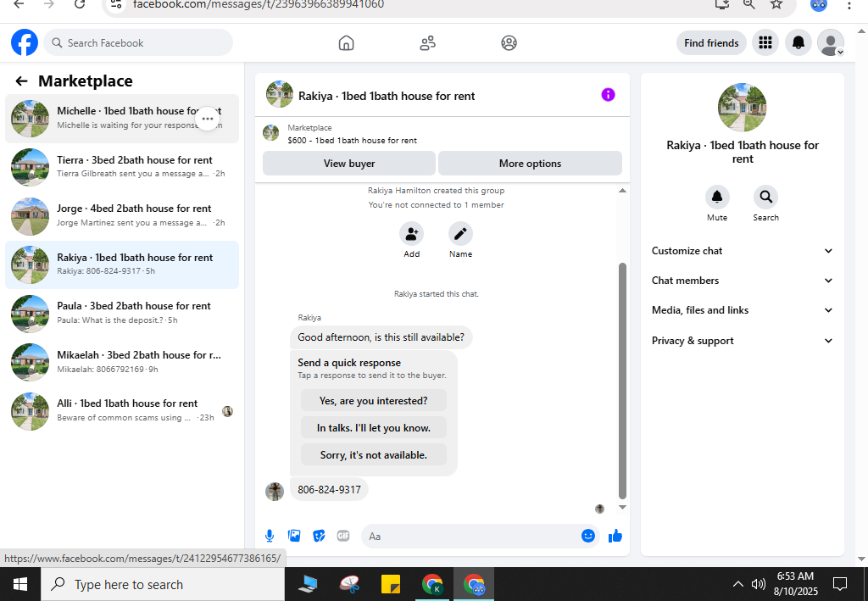Send a thumbs-up like

click(615, 536)
